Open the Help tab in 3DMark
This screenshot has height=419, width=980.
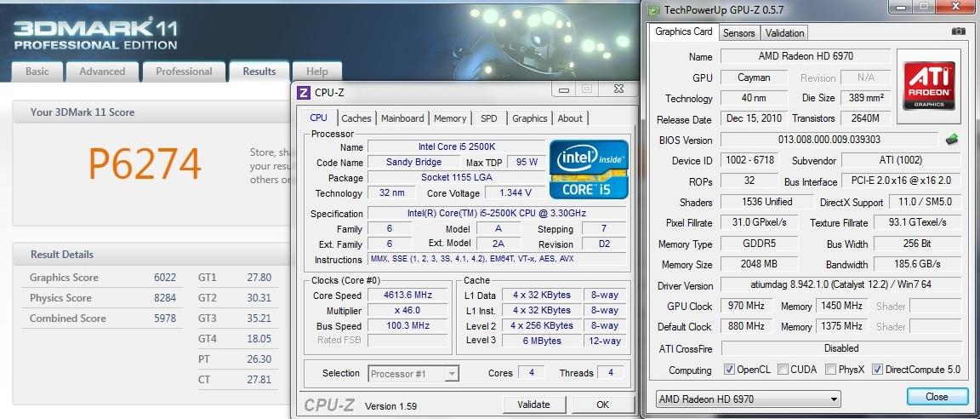pos(316,72)
